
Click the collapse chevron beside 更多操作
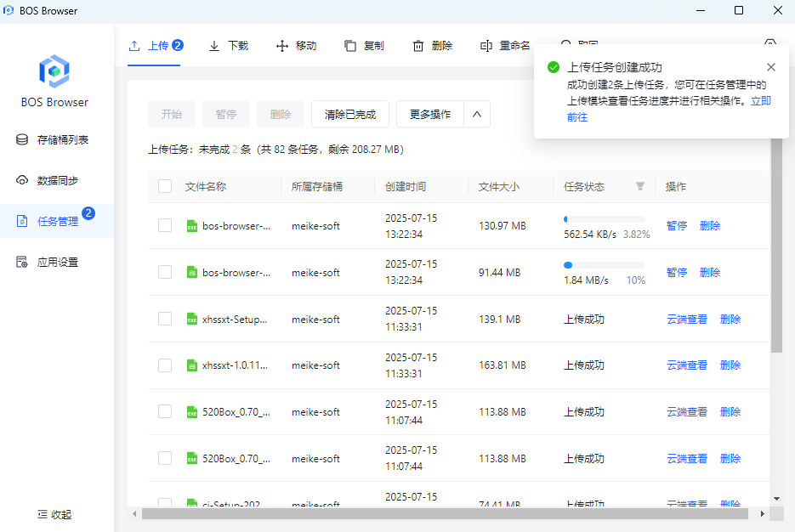coord(476,114)
